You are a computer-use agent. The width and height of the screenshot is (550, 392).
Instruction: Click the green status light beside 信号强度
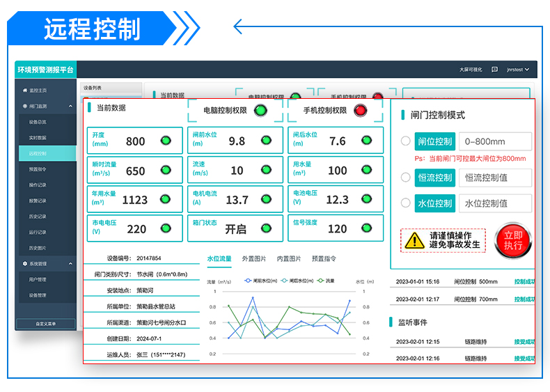click(367, 228)
